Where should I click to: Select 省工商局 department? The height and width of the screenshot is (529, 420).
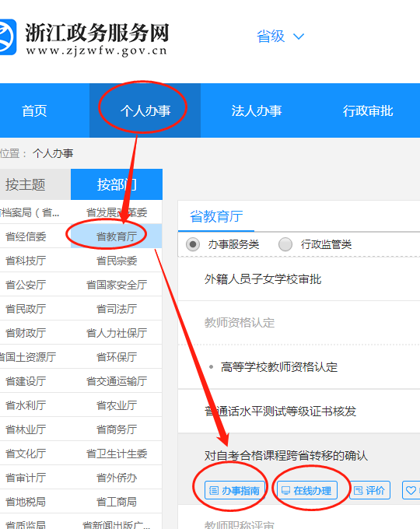(117, 502)
